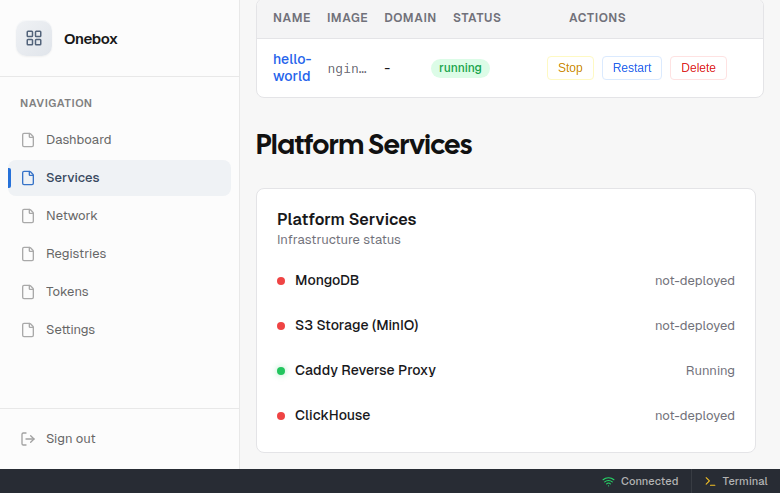Open the Services navigation item

coord(72,178)
